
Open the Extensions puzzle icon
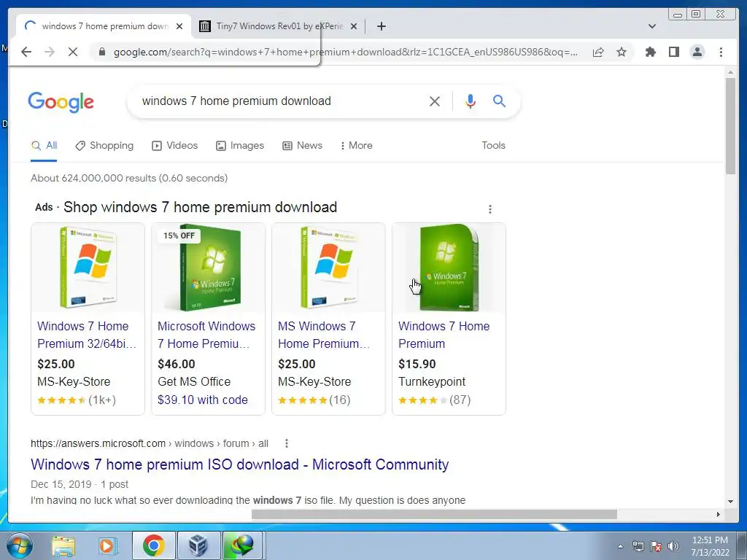[x=650, y=52]
